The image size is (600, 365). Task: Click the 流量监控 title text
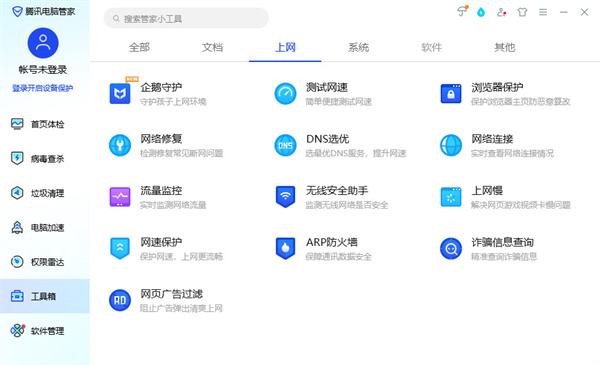tap(161, 190)
